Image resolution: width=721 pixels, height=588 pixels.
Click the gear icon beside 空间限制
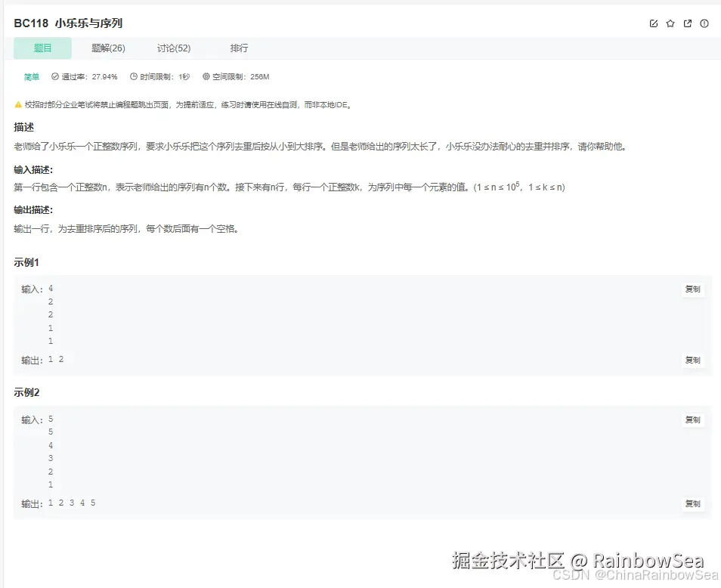coord(206,76)
